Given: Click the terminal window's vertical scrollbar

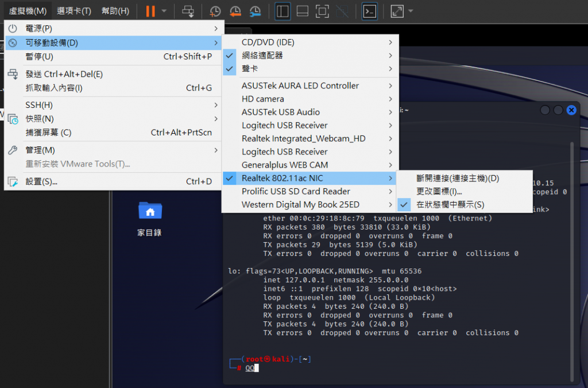Looking at the screenshot, I should pos(572,261).
